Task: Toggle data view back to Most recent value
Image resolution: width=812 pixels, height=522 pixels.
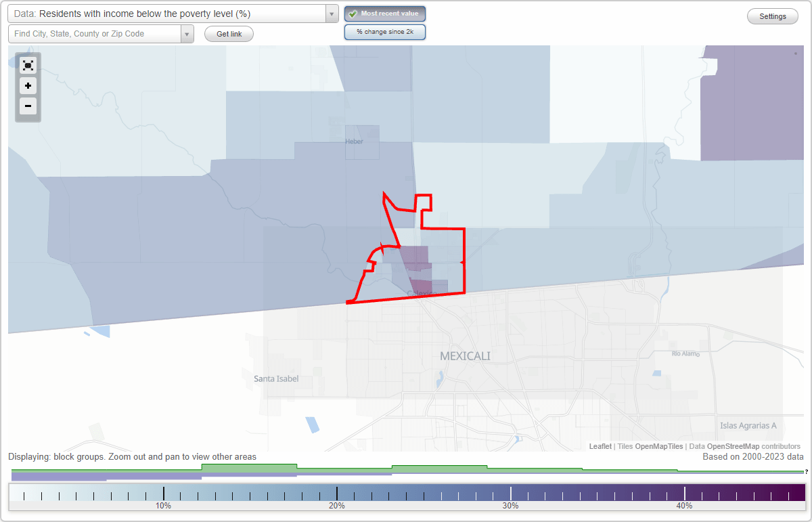Action: point(384,13)
